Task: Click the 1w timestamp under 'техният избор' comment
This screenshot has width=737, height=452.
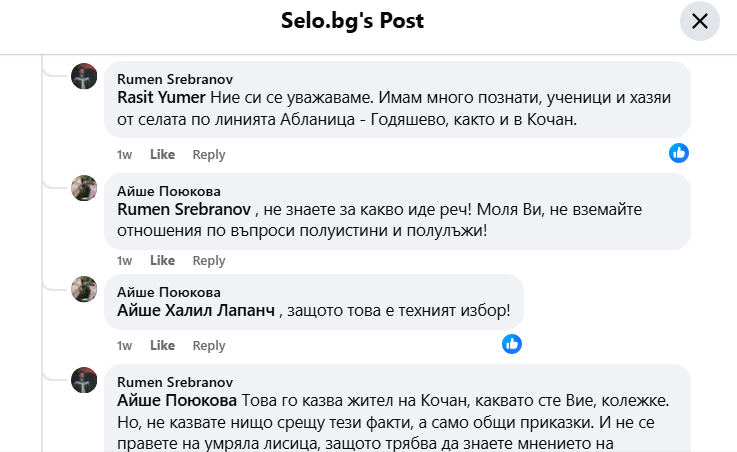Action: [125, 346]
